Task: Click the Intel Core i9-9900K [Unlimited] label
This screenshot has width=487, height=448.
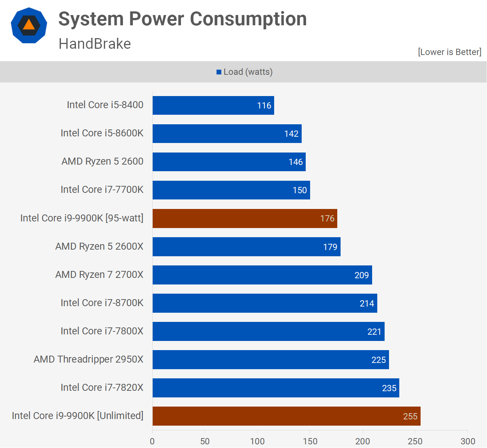Action: pos(77,416)
